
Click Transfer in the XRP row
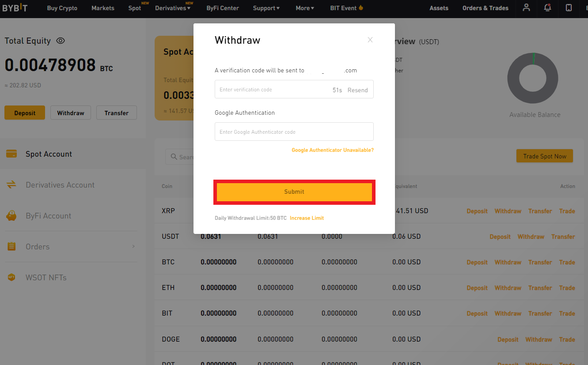540,211
